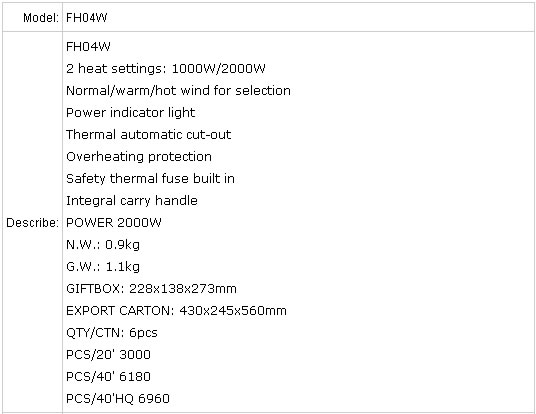Click the Safety thermal fuse line
The width and height of the screenshot is (536, 414).
150,179
